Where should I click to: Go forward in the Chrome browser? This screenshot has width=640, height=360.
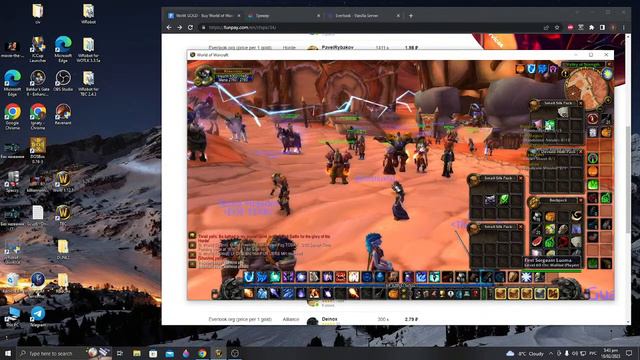click(180, 27)
